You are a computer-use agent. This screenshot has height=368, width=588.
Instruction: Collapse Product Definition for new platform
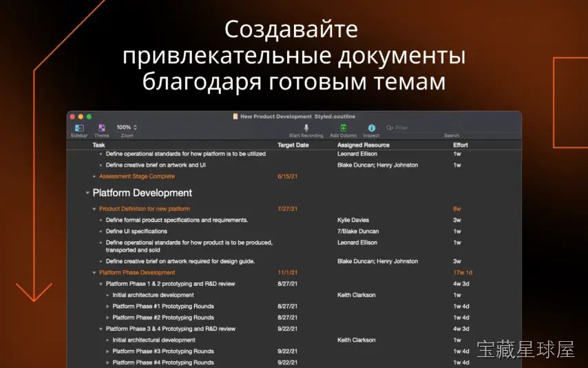(94, 209)
